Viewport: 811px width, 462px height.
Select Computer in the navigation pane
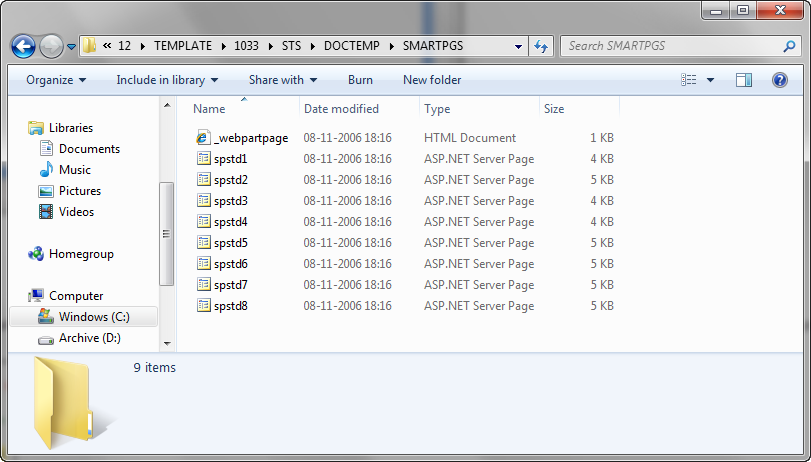pyautogui.click(x=76, y=296)
